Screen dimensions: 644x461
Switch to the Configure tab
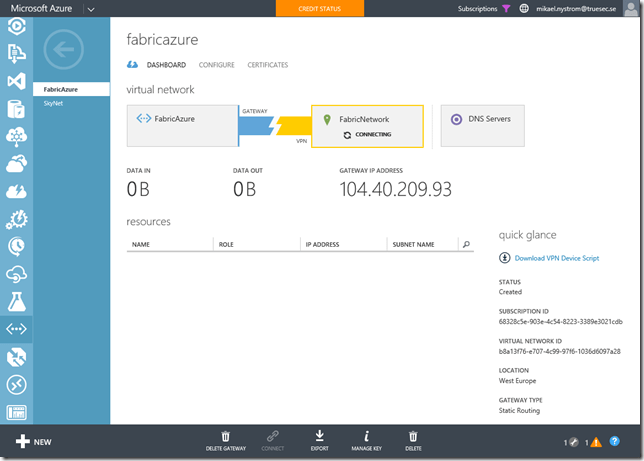[216, 65]
